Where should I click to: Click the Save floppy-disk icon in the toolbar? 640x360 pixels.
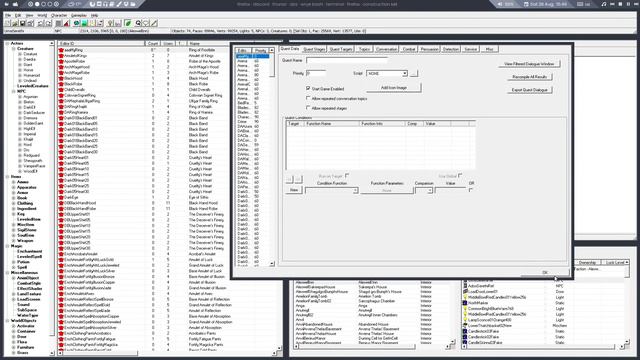[22, 23]
